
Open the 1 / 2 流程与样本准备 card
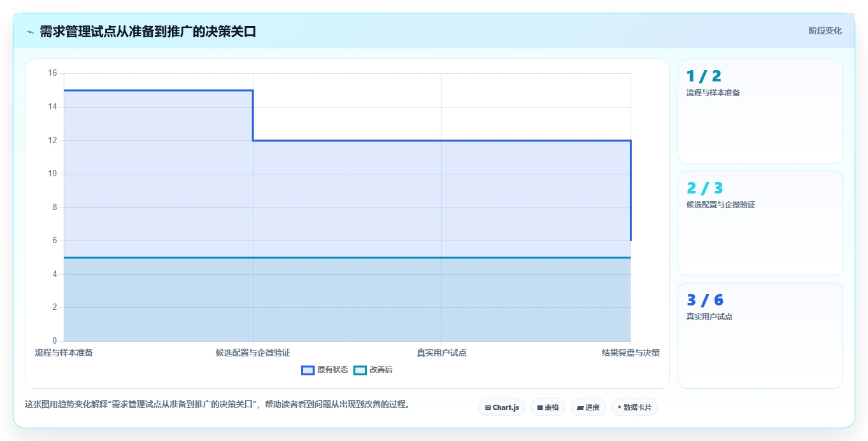[760, 111]
